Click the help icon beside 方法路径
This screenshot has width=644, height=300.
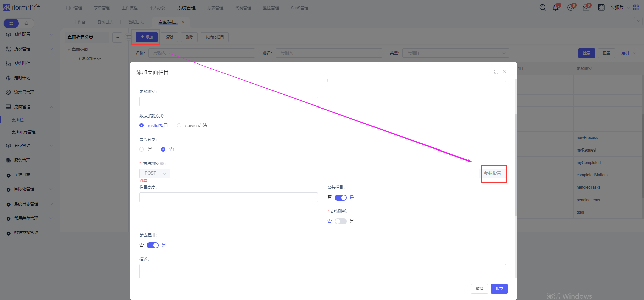pyautogui.click(x=162, y=164)
